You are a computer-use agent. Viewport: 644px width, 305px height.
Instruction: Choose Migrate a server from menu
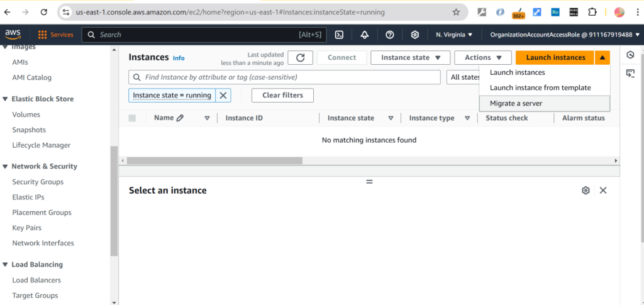coord(516,103)
